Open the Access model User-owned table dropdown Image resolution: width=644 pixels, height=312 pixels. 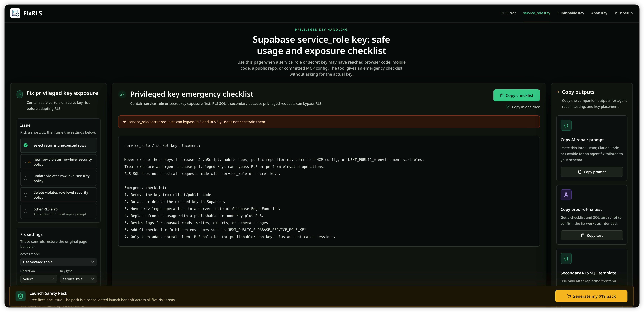point(58,262)
